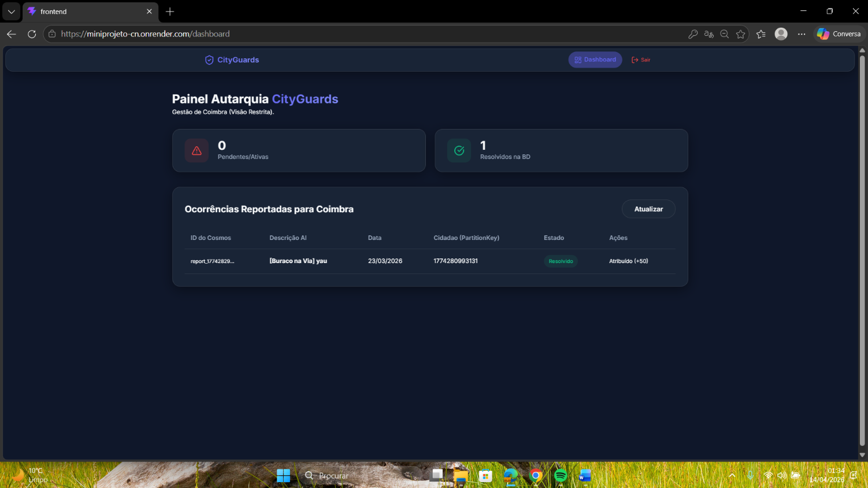868x488 pixels.
Task: Open the Windows Start menu
Action: coord(284,475)
